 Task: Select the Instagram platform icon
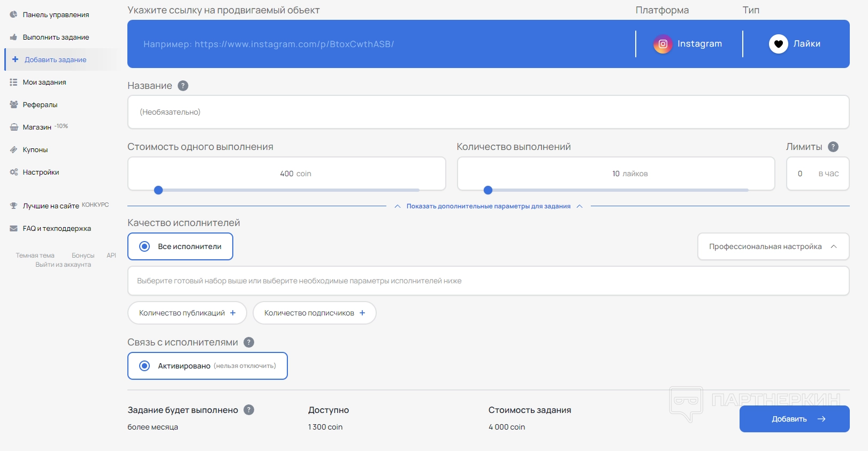point(663,44)
